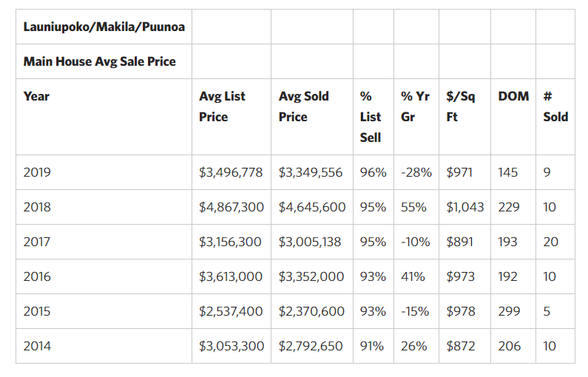Image resolution: width=588 pixels, height=377 pixels.
Task: Click the DOM column header
Action: click(x=513, y=96)
